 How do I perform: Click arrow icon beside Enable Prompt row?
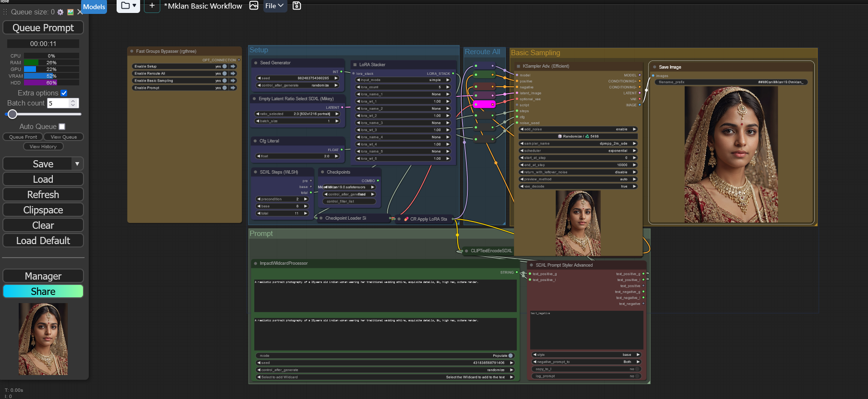(x=233, y=88)
